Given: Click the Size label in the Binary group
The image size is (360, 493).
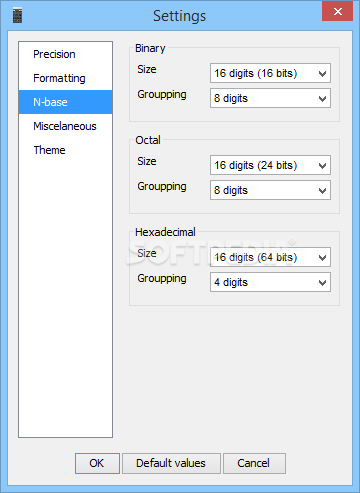Looking at the screenshot, I should click(147, 69).
